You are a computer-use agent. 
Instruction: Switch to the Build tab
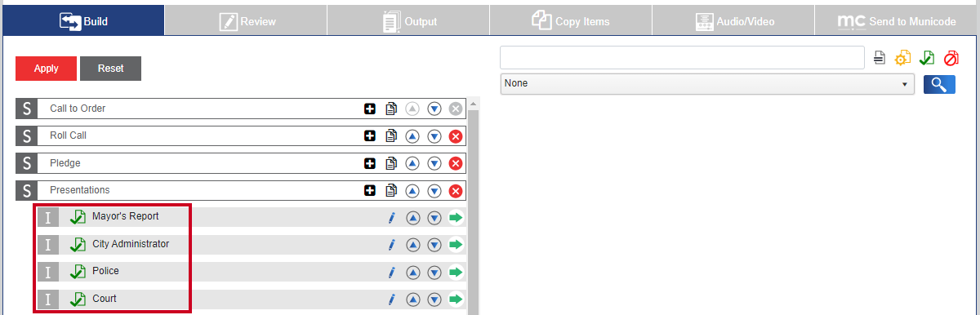click(83, 20)
